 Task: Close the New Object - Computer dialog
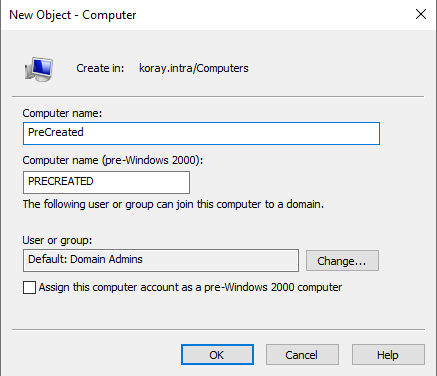click(421, 14)
